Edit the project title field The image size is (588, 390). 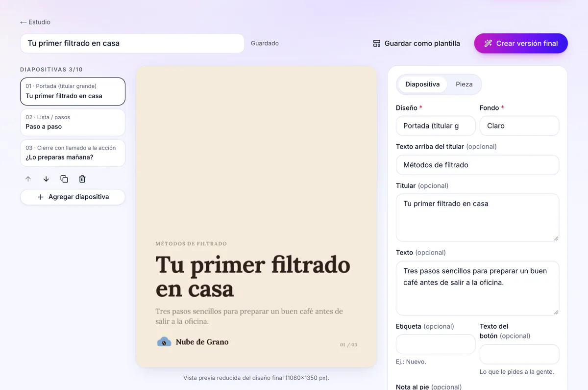(x=132, y=43)
